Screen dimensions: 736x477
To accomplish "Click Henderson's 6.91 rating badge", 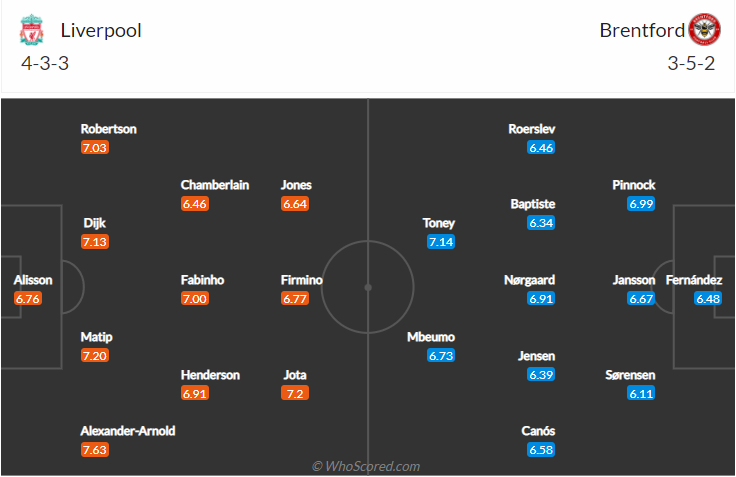I will point(195,393).
